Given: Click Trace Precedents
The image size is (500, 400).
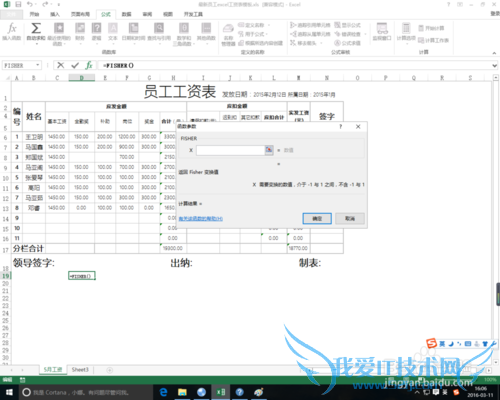Looking at the screenshot, I should pos(310,25).
